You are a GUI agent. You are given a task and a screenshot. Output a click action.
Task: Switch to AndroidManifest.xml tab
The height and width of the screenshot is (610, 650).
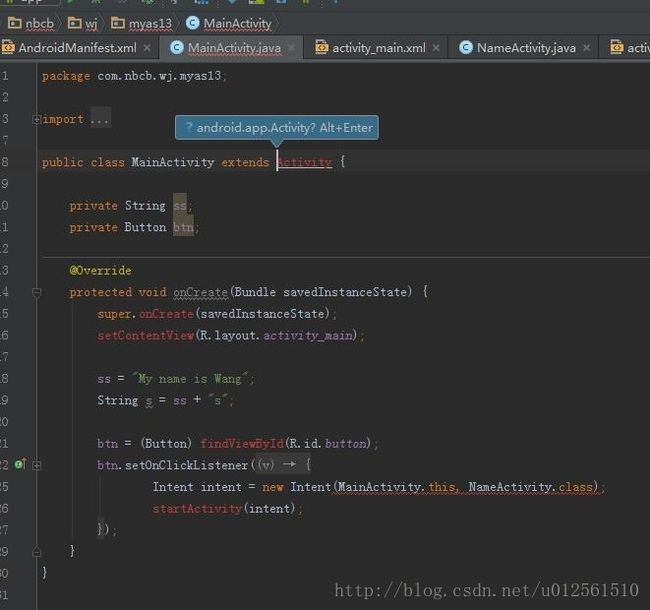[78, 48]
